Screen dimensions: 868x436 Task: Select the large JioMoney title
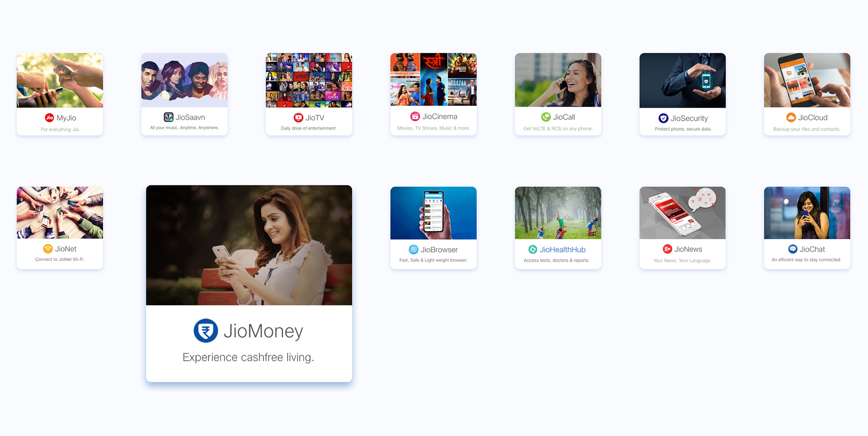263,331
